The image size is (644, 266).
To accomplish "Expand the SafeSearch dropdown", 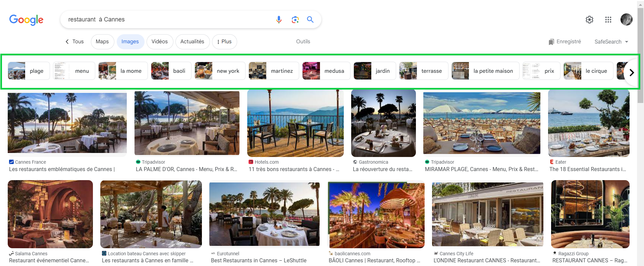I will click(611, 42).
